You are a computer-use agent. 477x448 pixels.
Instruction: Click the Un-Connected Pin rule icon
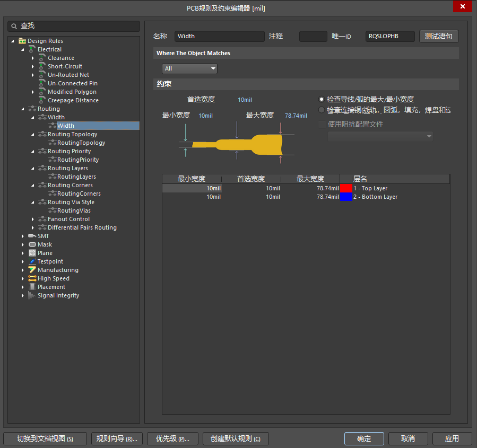point(42,83)
